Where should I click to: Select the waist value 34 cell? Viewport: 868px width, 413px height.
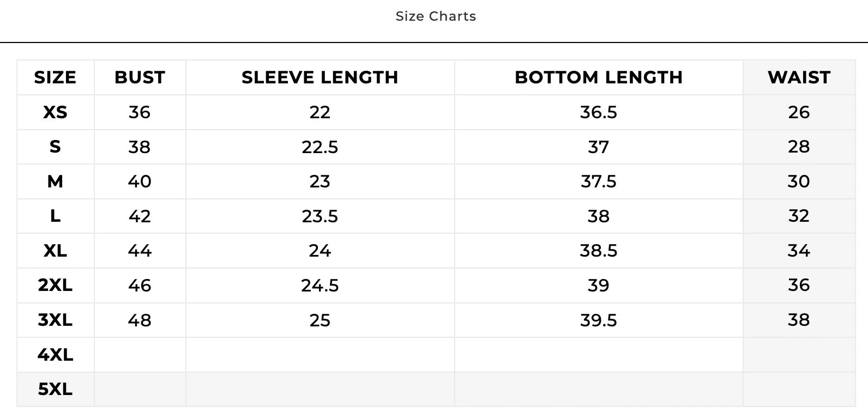pyautogui.click(x=799, y=251)
